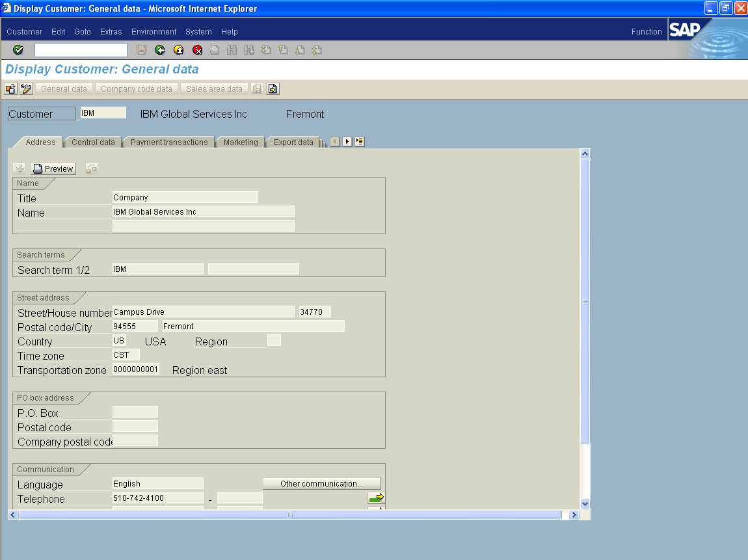Click the Telephone field 510-742-4100
Image resolution: width=748 pixels, height=560 pixels.
click(158, 498)
